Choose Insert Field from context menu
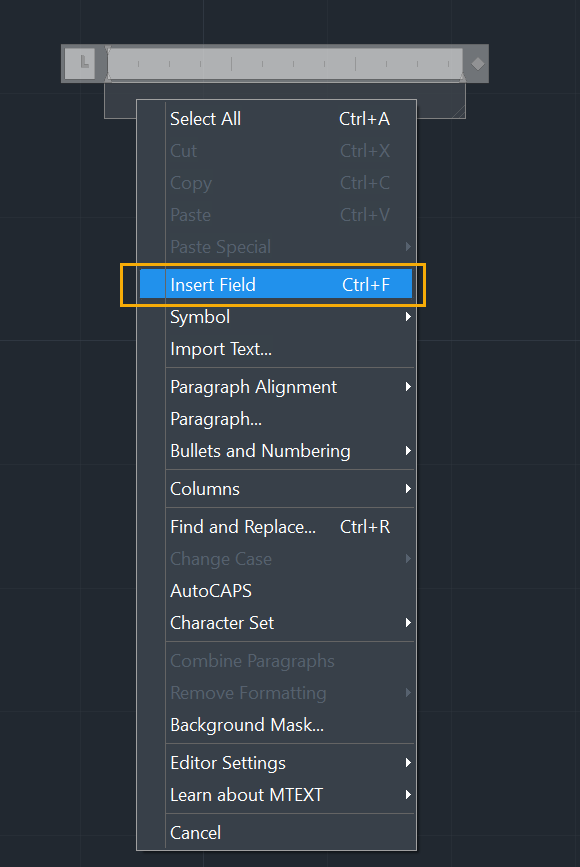Image resolution: width=580 pixels, height=867 pixels. (x=276, y=285)
